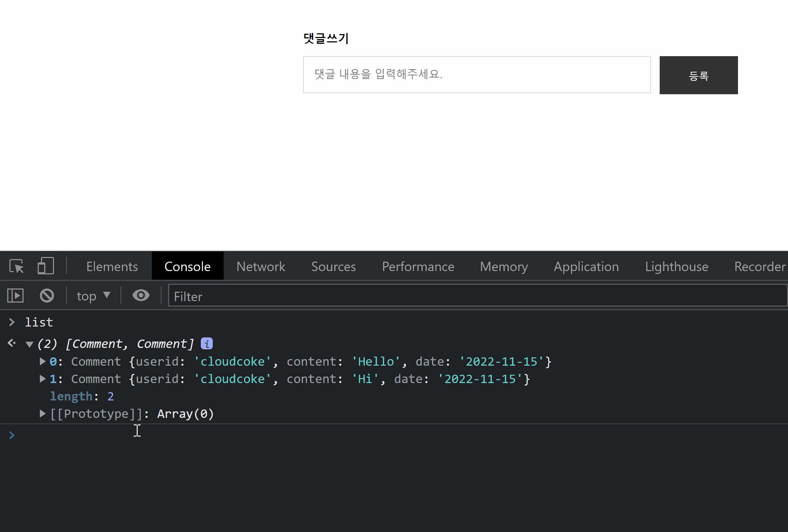This screenshot has height=532, width=788.
Task: Click the blue console prompt chevron
Action: pyautogui.click(x=12, y=435)
